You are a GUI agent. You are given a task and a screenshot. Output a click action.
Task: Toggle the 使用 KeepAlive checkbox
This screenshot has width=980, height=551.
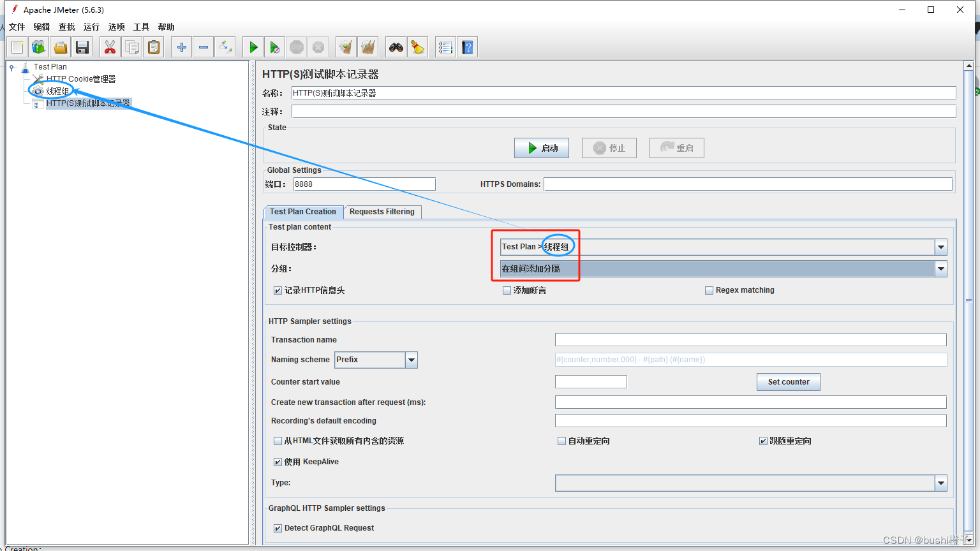(x=278, y=462)
